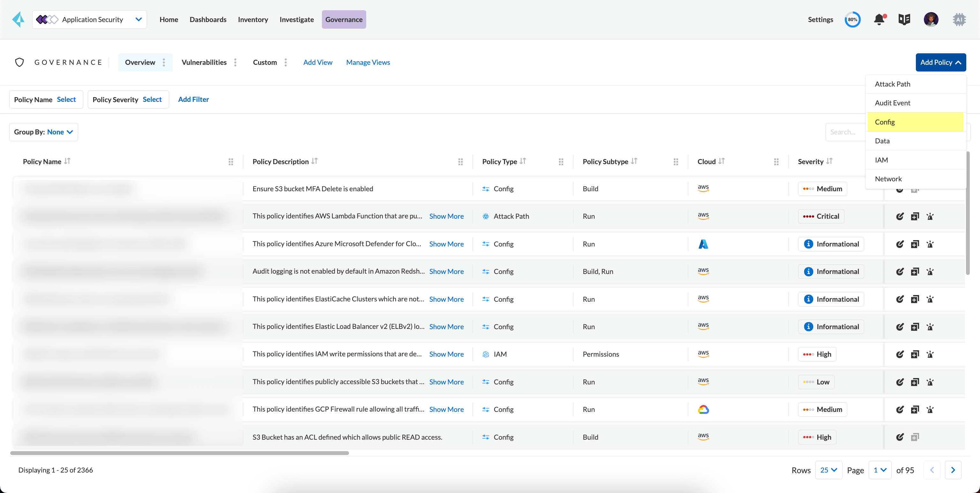
Task: Select Attack Path policy option
Action: click(915, 84)
